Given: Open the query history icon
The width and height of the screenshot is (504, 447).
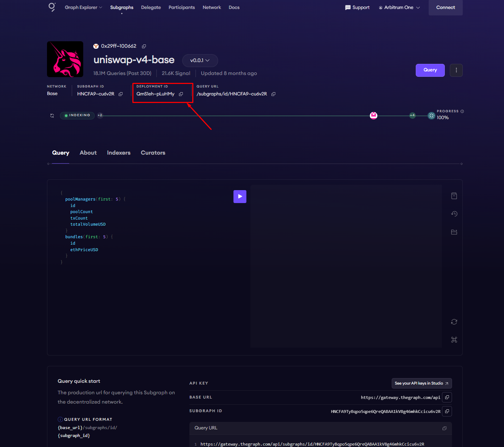Looking at the screenshot, I should point(454,214).
